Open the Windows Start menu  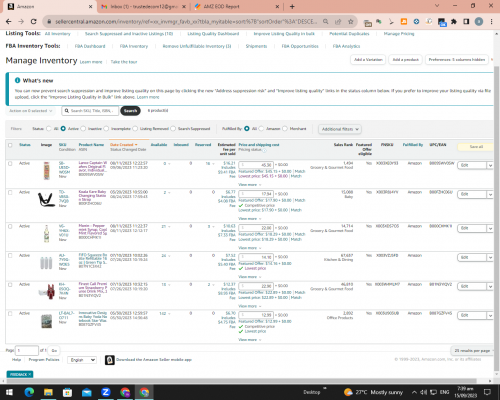point(9,392)
